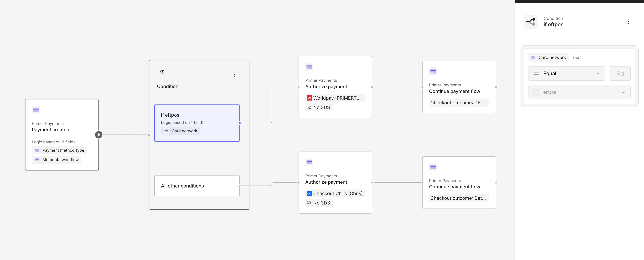Click the top node's No 3DS tag
This screenshot has width=644, height=260.
pyautogui.click(x=319, y=107)
